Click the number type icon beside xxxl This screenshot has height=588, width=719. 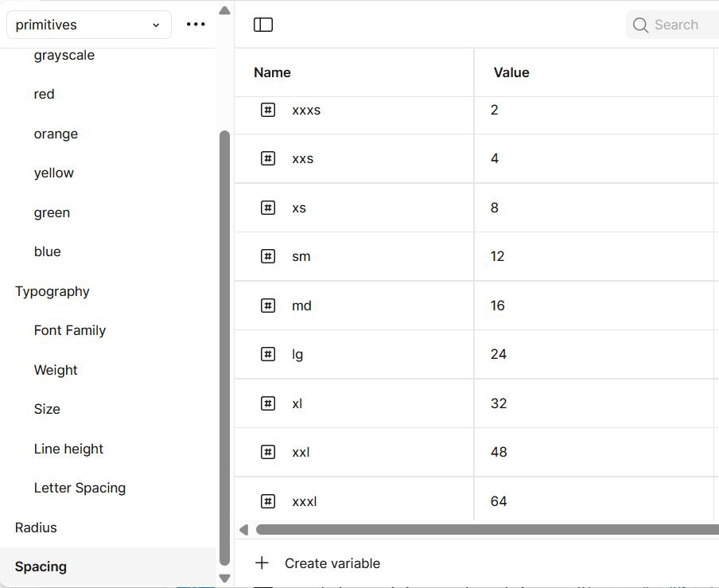[x=268, y=501]
